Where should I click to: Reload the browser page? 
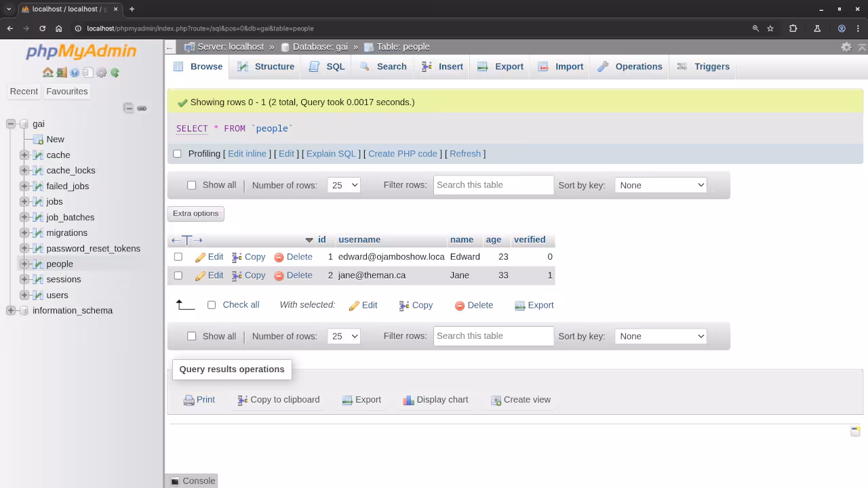42,28
